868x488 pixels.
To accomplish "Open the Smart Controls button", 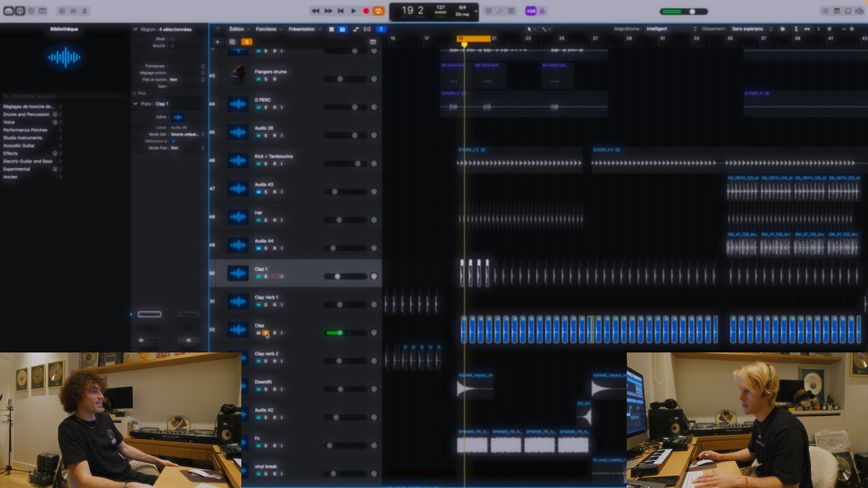I will [62, 11].
